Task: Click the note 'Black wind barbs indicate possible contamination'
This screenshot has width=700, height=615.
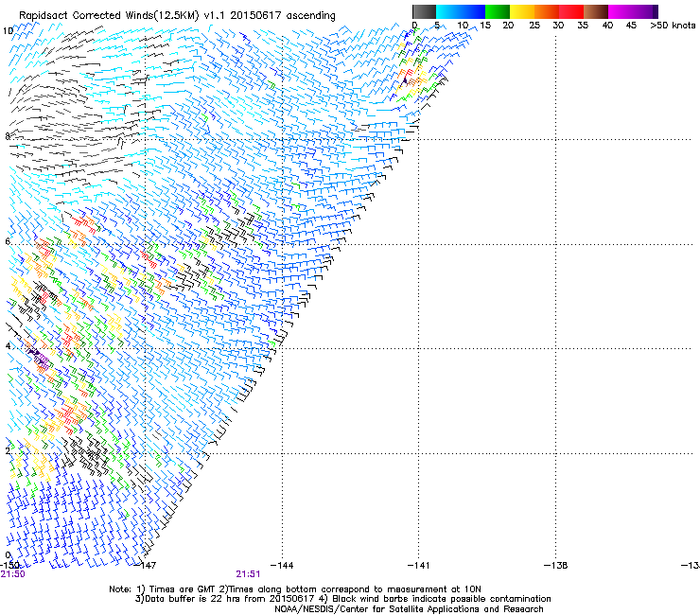Action: pos(442,599)
